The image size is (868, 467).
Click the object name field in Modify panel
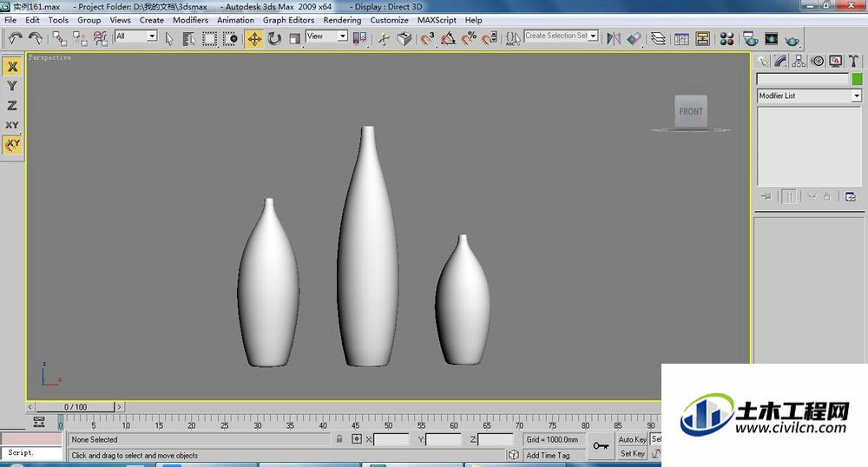coord(803,79)
